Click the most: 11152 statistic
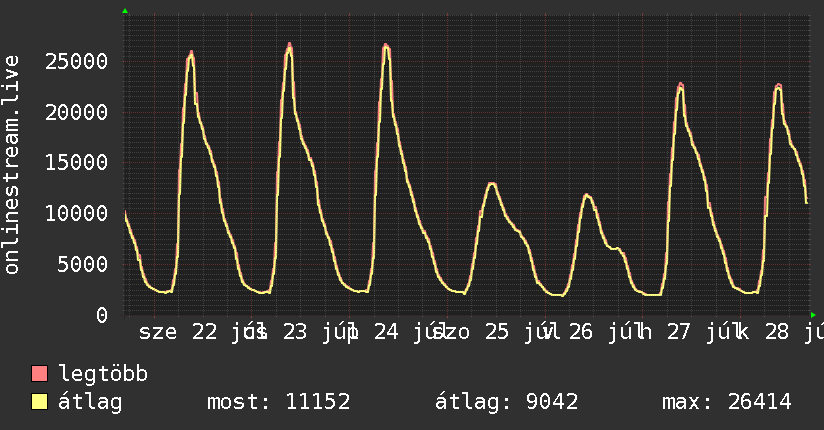Screen dimensions: 824x430 279,402
